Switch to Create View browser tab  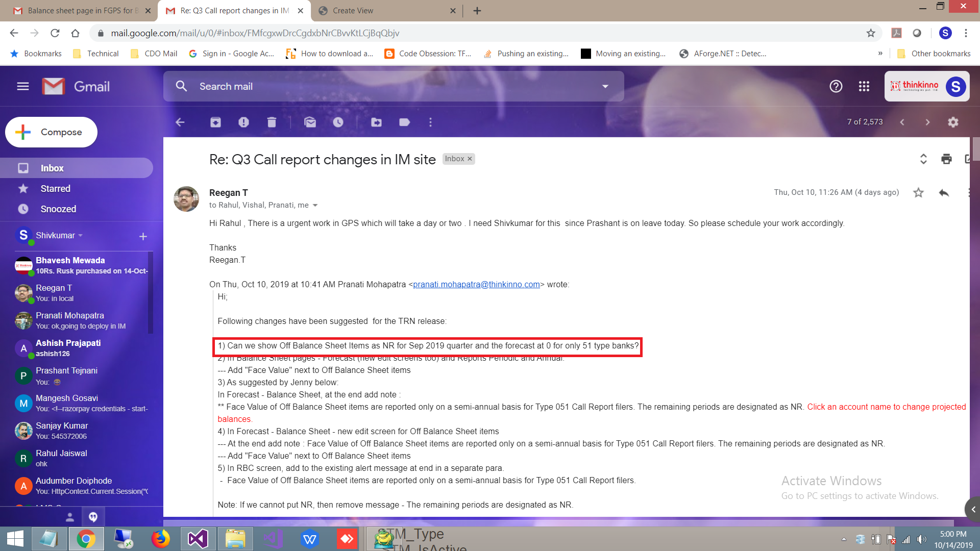[386, 11]
